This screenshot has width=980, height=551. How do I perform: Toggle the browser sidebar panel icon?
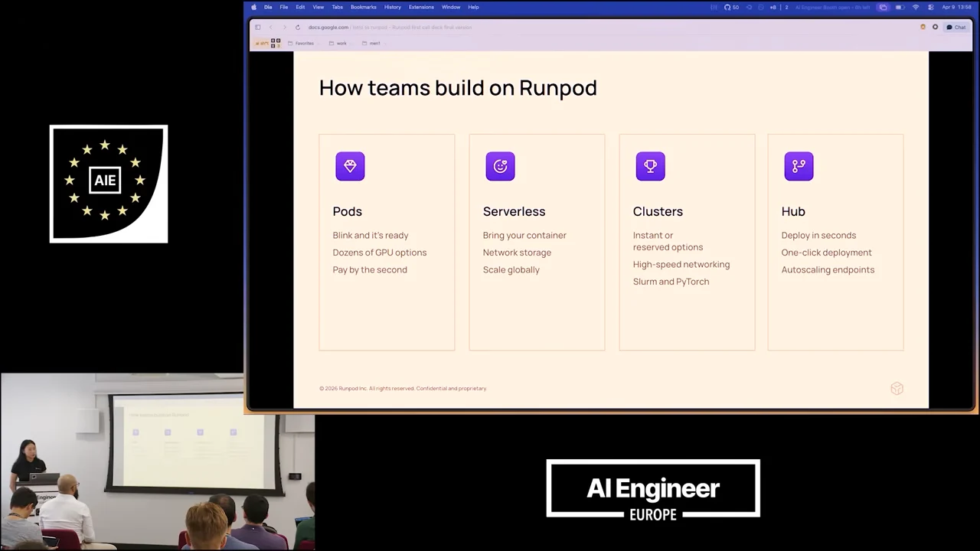click(x=258, y=27)
